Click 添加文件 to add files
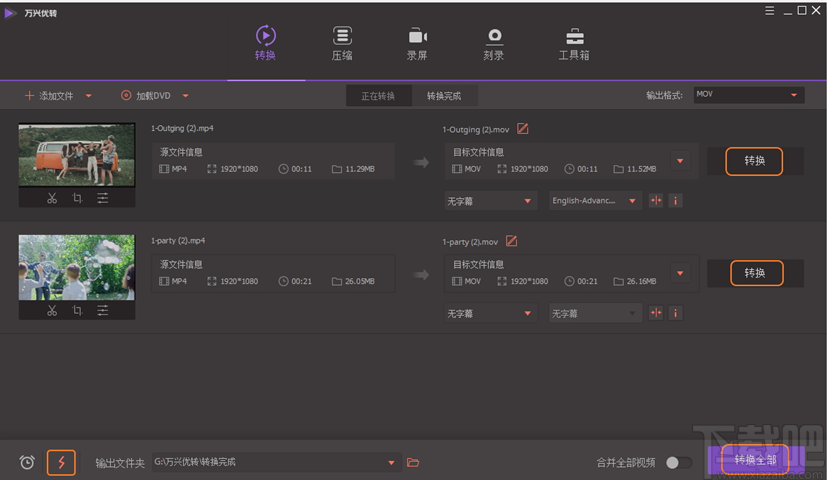The image size is (827, 480). [x=49, y=95]
